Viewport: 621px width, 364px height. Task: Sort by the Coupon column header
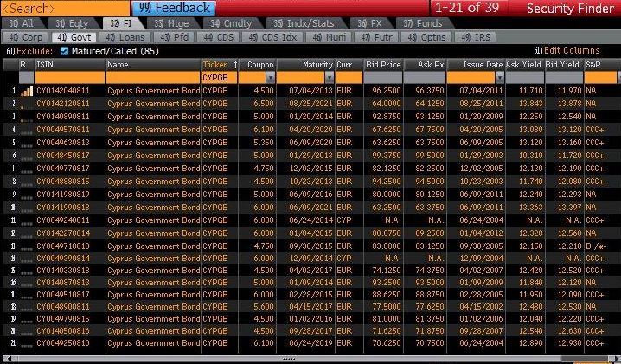click(x=258, y=65)
